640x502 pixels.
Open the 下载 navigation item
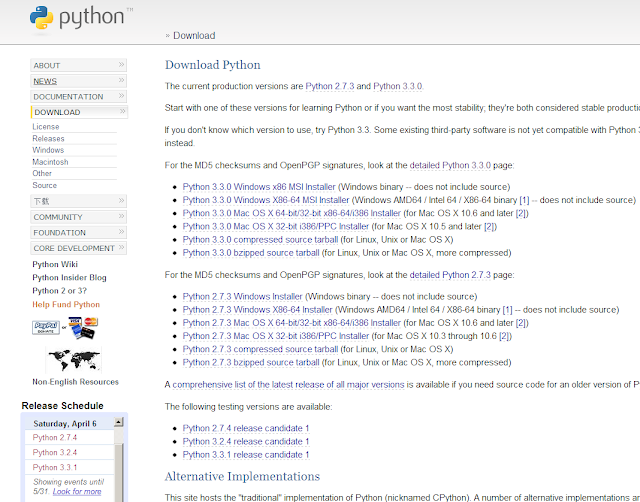tap(78, 201)
